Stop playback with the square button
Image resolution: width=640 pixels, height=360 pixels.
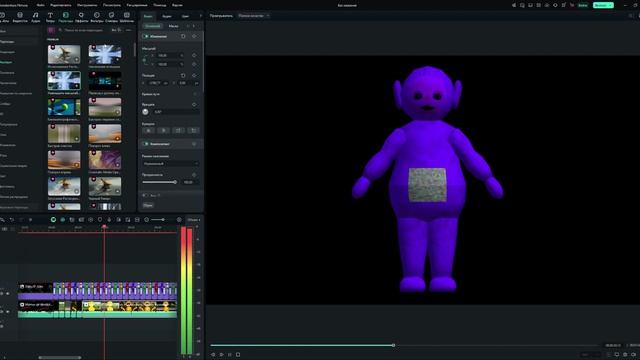pyautogui.click(x=238, y=355)
